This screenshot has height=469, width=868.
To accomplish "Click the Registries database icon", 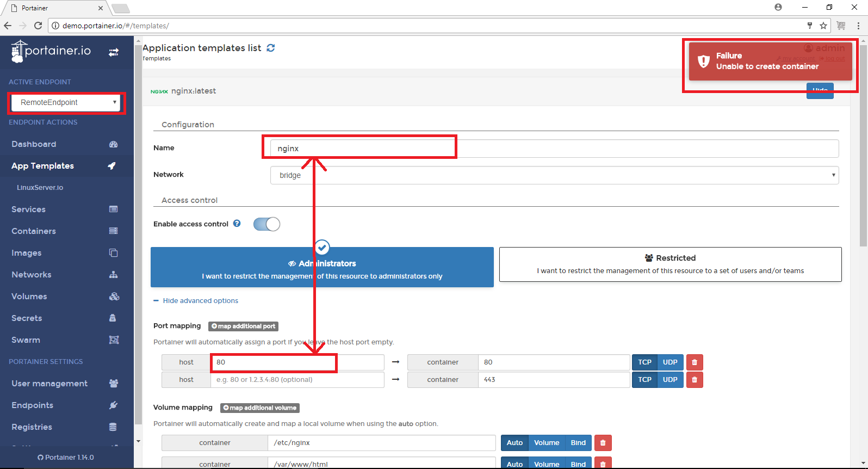I will click(113, 427).
